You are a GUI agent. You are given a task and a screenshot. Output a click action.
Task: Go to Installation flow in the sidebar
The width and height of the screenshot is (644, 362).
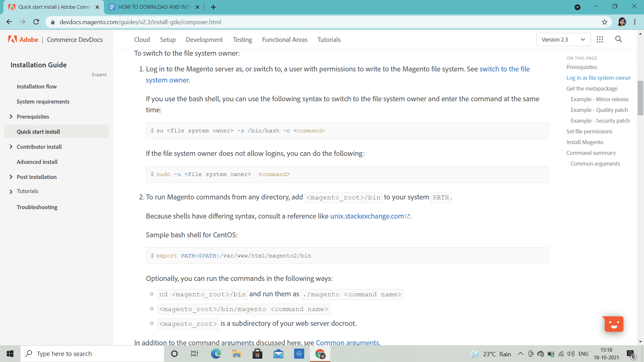click(x=37, y=86)
